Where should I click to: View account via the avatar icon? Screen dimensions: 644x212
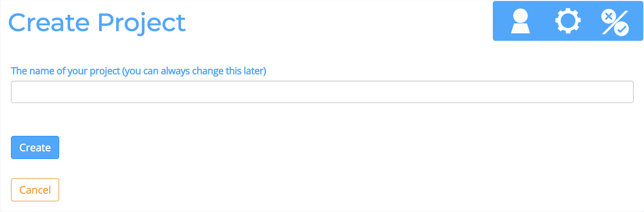[x=520, y=21]
